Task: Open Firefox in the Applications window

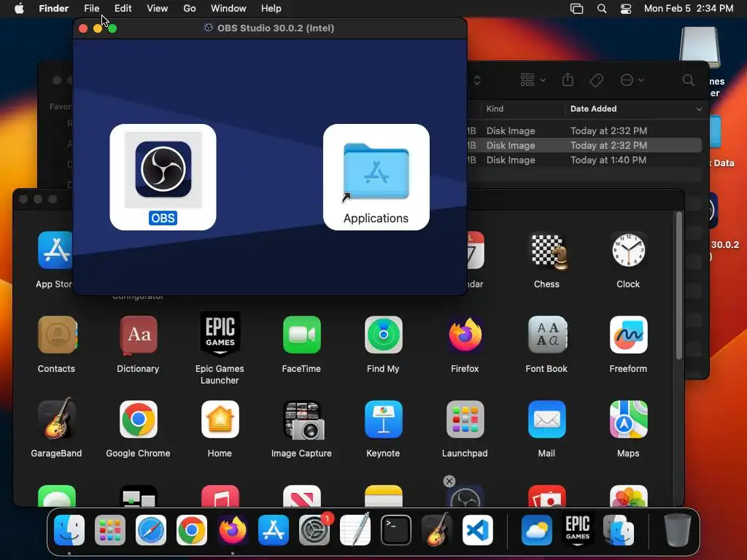Action: tap(465, 335)
